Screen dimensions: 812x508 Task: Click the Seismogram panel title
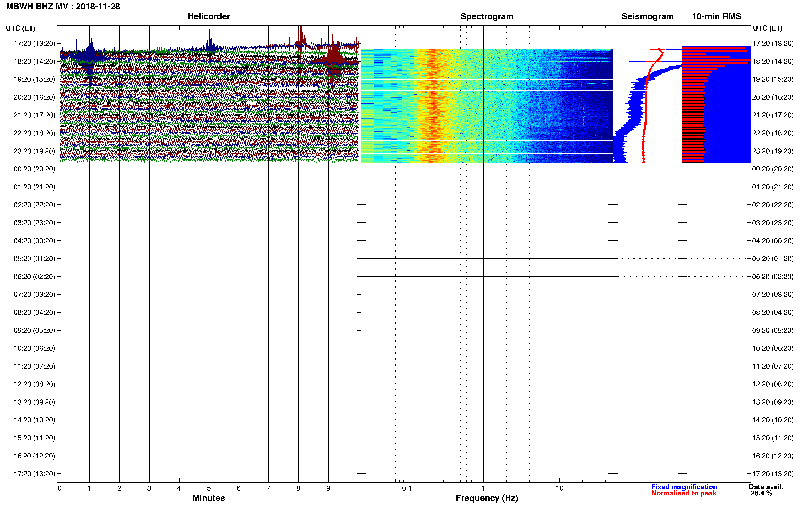coord(648,16)
